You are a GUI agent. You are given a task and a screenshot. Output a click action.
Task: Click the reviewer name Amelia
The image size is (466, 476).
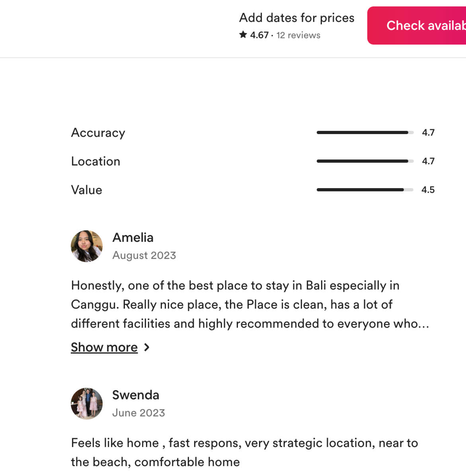point(133,237)
